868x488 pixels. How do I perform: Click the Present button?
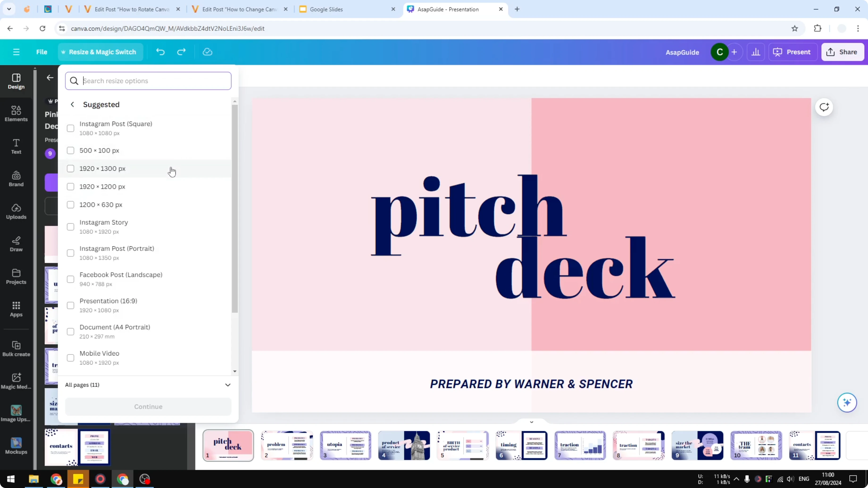click(x=792, y=52)
